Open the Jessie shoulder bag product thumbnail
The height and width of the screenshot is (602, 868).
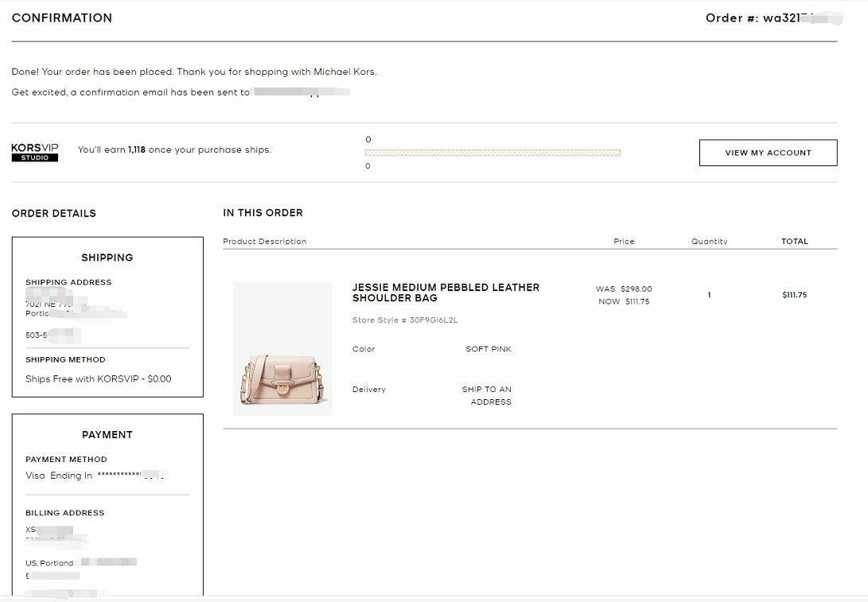282,349
